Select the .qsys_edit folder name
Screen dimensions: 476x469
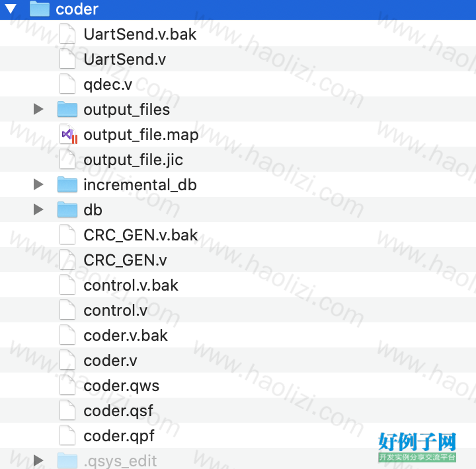(120, 462)
